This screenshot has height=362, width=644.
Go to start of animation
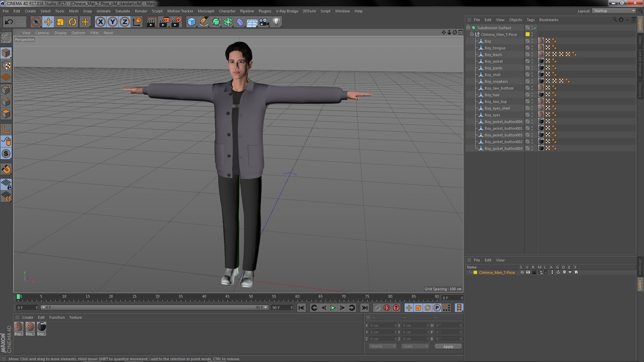click(302, 308)
